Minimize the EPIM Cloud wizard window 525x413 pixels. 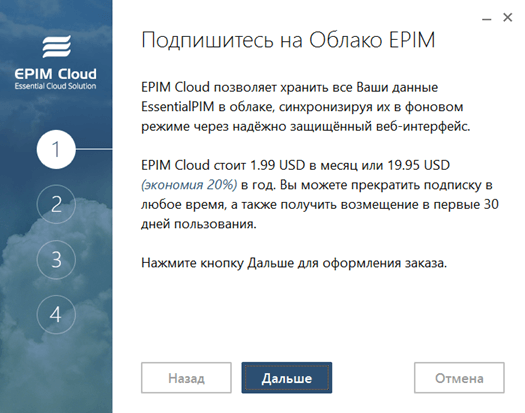coord(486,19)
